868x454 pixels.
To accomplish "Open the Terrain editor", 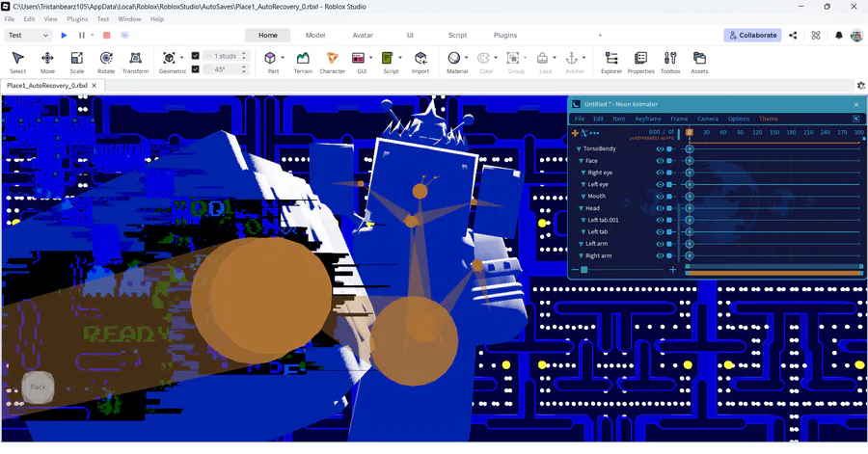I will [x=303, y=63].
